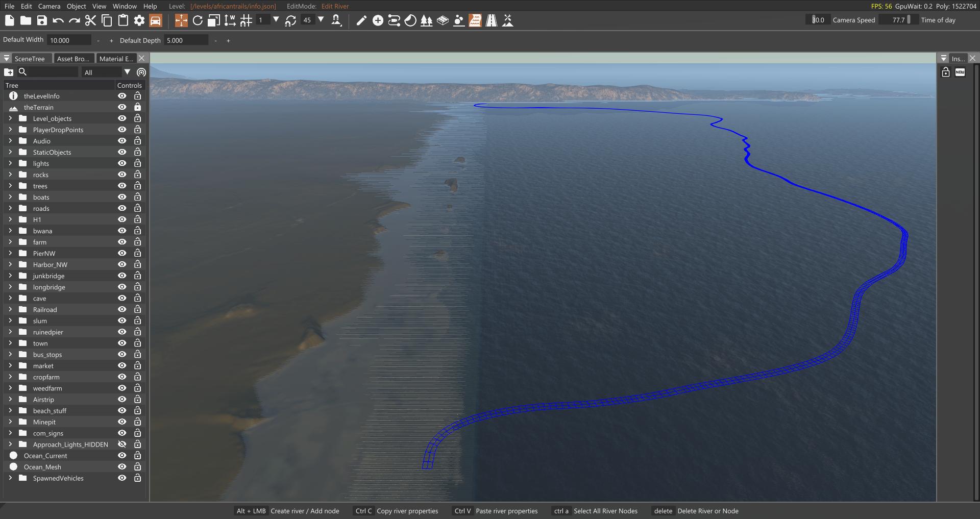
Task: Click the vehicle car icon
Action: [156, 20]
